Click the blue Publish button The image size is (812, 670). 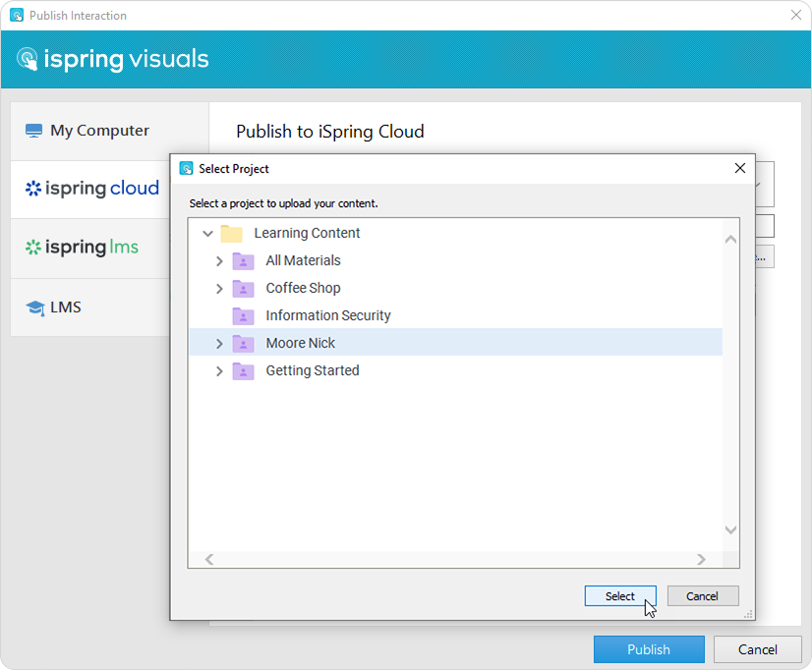coord(649,649)
